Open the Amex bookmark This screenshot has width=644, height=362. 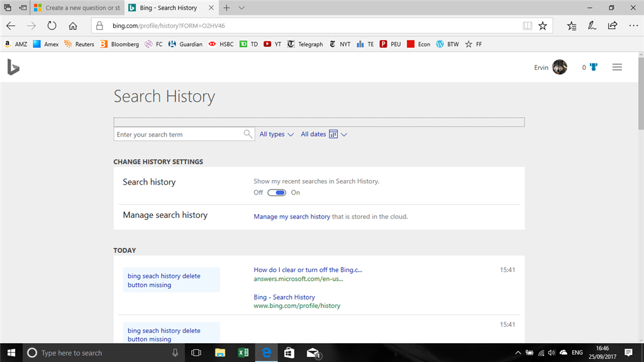46,44
